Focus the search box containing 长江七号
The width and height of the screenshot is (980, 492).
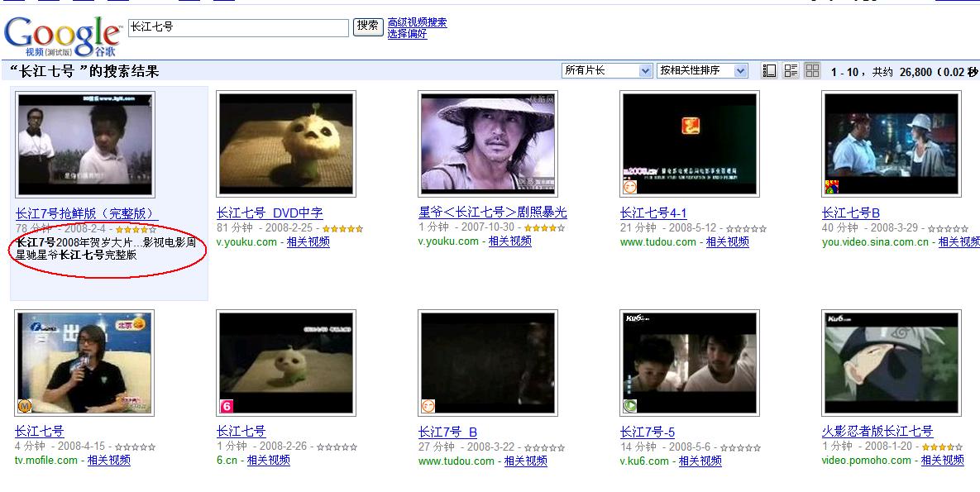238,27
